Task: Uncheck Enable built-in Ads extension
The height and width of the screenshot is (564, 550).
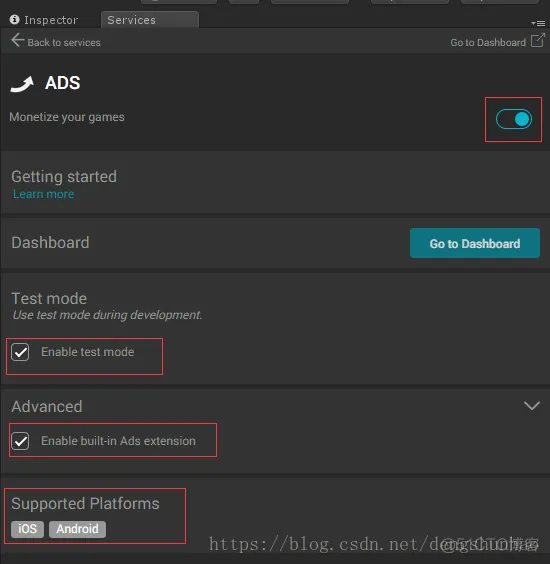Action: (20, 441)
